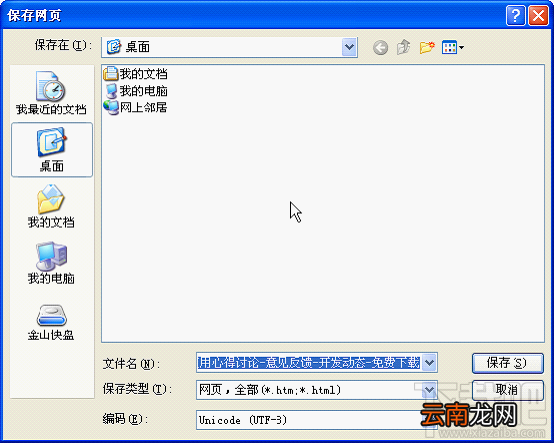The height and width of the screenshot is (443, 554).
Task: Go back using the green back arrow
Action: click(x=380, y=47)
